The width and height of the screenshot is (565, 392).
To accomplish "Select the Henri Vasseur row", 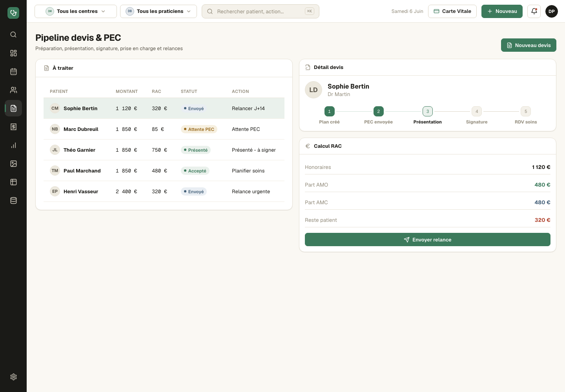I will (164, 191).
